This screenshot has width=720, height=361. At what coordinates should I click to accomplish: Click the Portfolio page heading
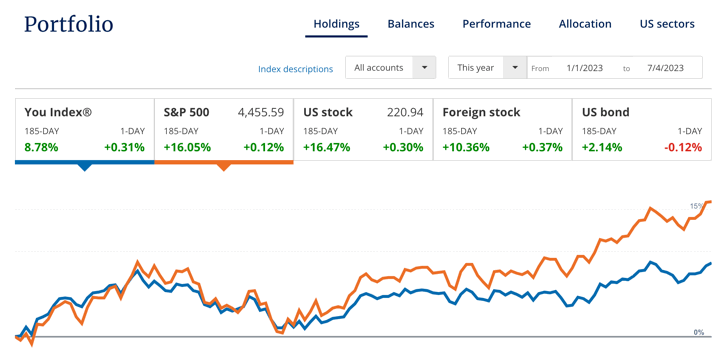(x=68, y=24)
